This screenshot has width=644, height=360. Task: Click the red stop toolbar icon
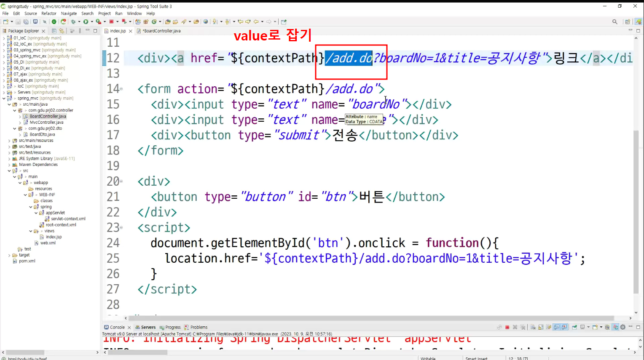[x=111, y=21]
